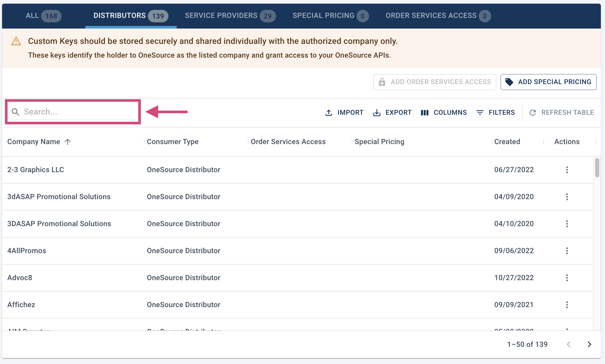Image resolution: width=605 pixels, height=364 pixels.
Task: Refresh the table
Action: pyautogui.click(x=562, y=113)
